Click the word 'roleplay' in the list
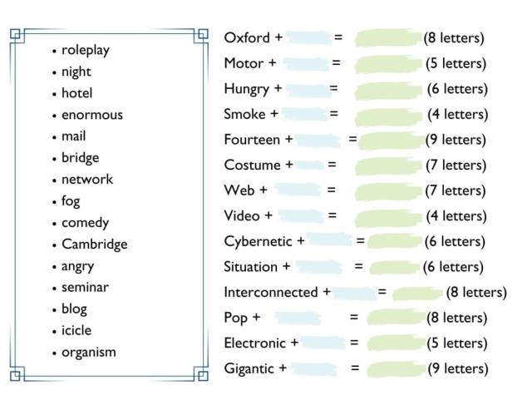The height and width of the screenshot is (410, 532). [x=86, y=50]
